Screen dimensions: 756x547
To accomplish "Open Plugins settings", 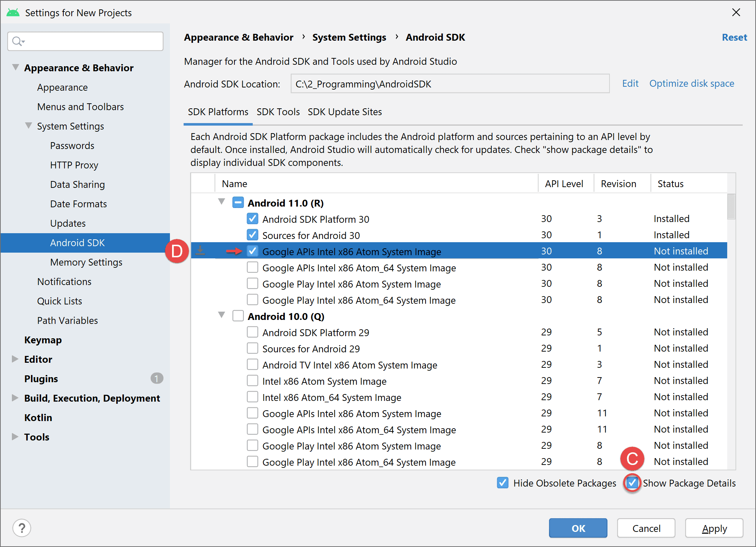I will pos(41,379).
